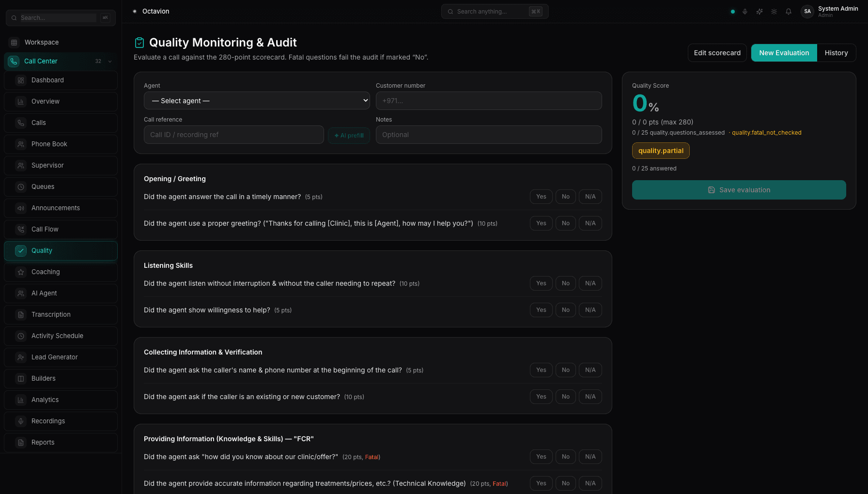Viewport: 868px width, 494px height.
Task: Click the Builders layout icon
Action: (x=21, y=379)
